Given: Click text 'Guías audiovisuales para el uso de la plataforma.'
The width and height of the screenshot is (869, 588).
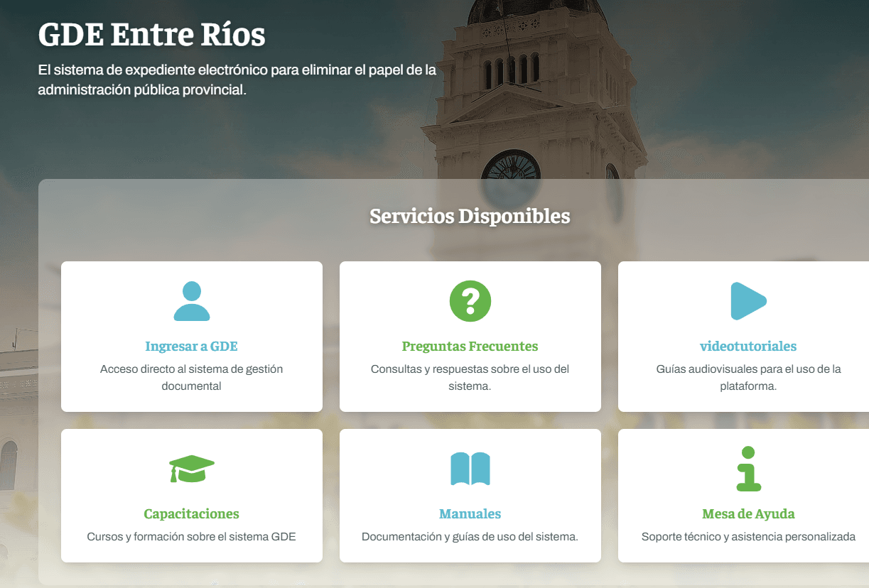Looking at the screenshot, I should (x=749, y=378).
